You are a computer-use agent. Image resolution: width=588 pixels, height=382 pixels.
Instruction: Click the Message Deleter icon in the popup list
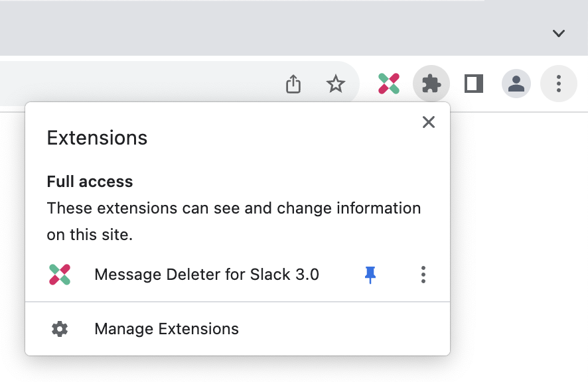[x=60, y=274]
